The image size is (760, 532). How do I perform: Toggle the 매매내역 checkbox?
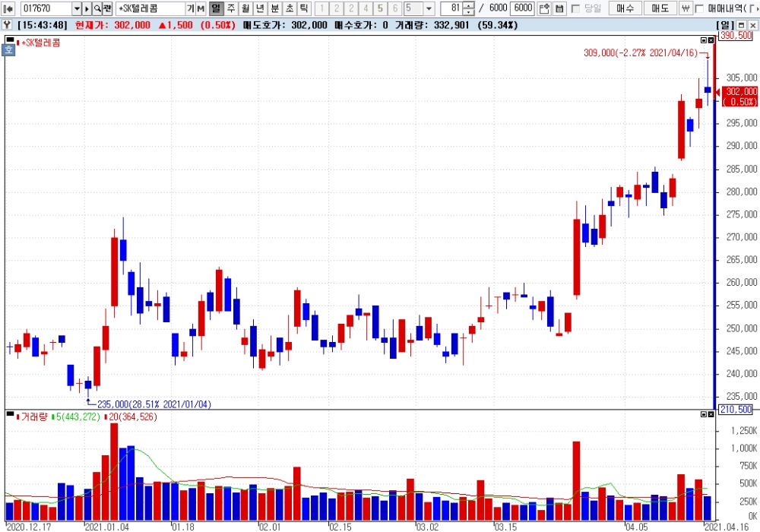[x=699, y=8]
